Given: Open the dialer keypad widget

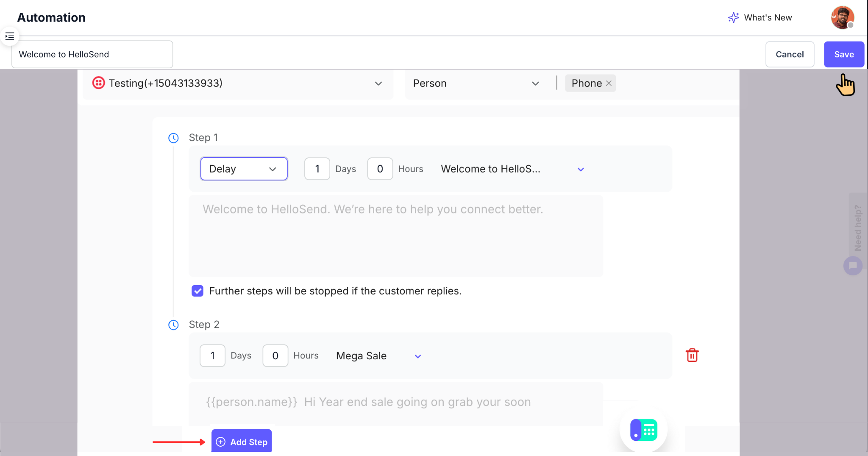Looking at the screenshot, I should tap(643, 430).
